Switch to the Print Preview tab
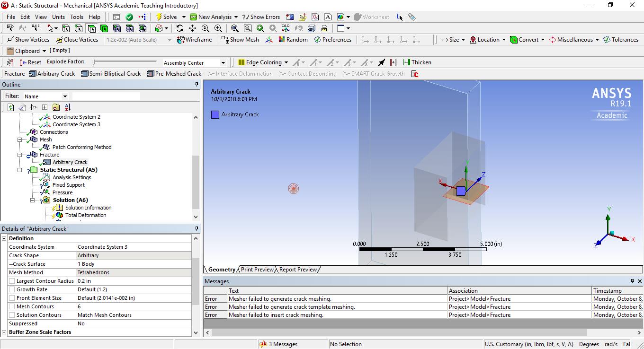Image resolution: width=644 pixels, height=349 pixels. coord(257,270)
